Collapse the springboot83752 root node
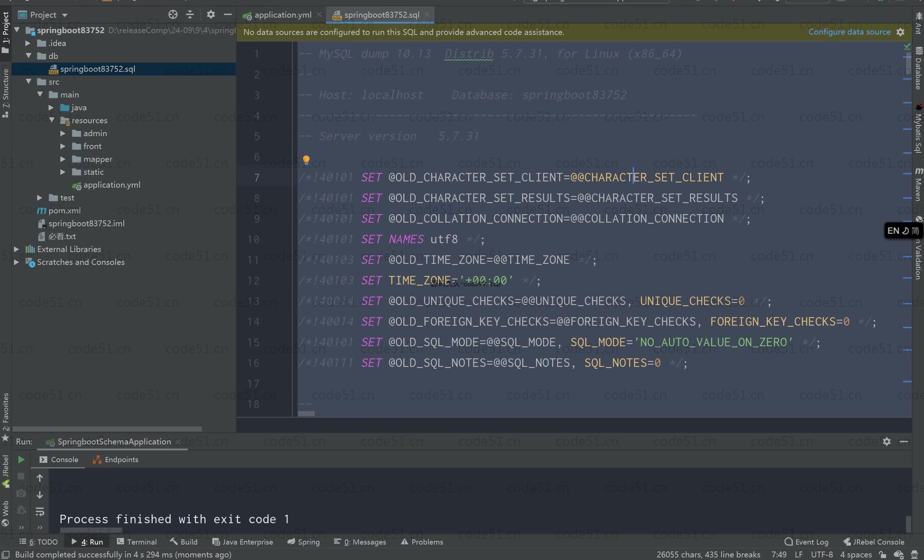This screenshot has height=560, width=924. [17, 30]
